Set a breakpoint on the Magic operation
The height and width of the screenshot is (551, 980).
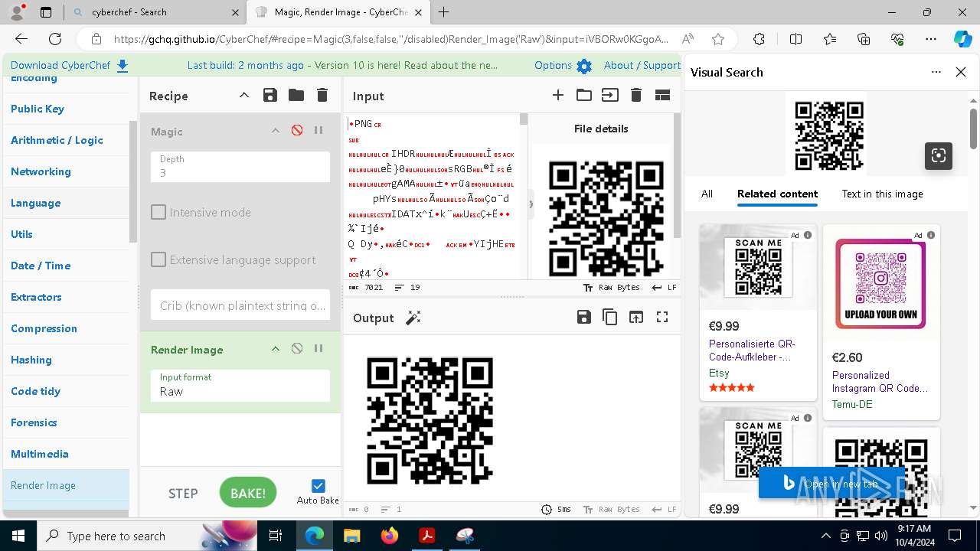coord(318,131)
